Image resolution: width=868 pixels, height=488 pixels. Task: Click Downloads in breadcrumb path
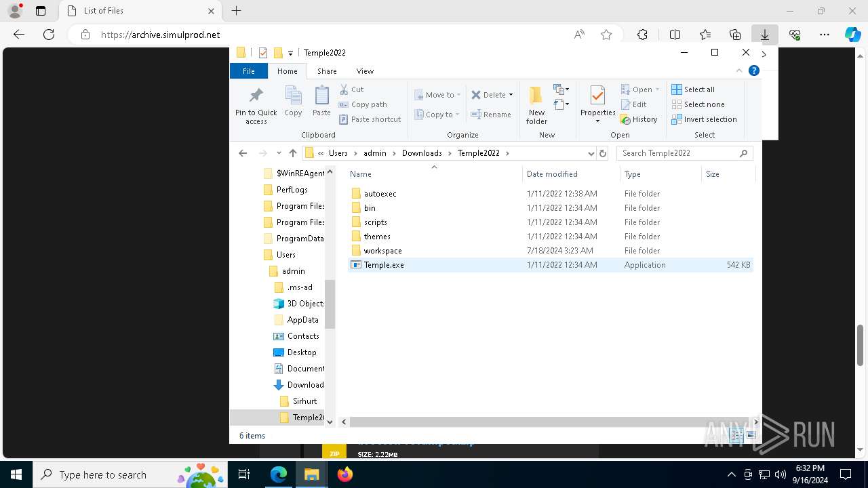422,153
